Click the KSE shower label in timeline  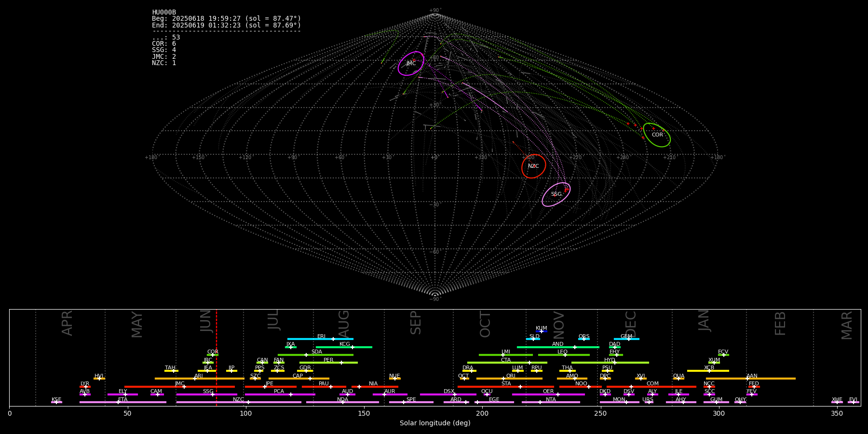pyautogui.click(x=56, y=400)
